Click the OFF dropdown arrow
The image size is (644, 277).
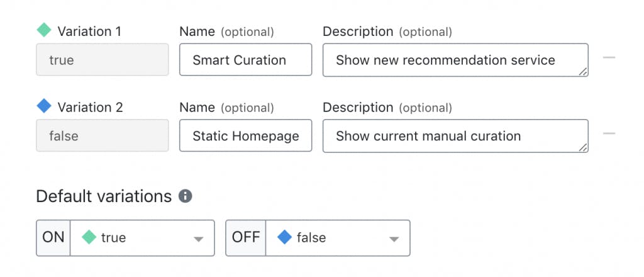[394, 239]
